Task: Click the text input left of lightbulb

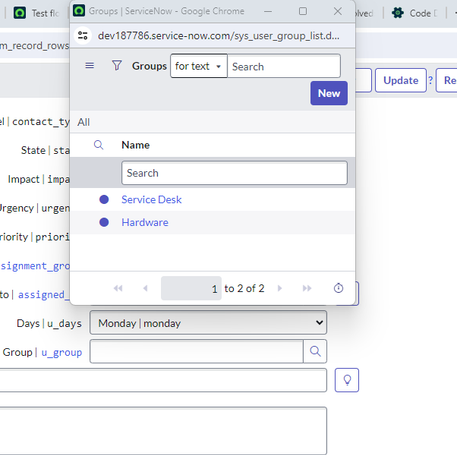Action: (163, 380)
